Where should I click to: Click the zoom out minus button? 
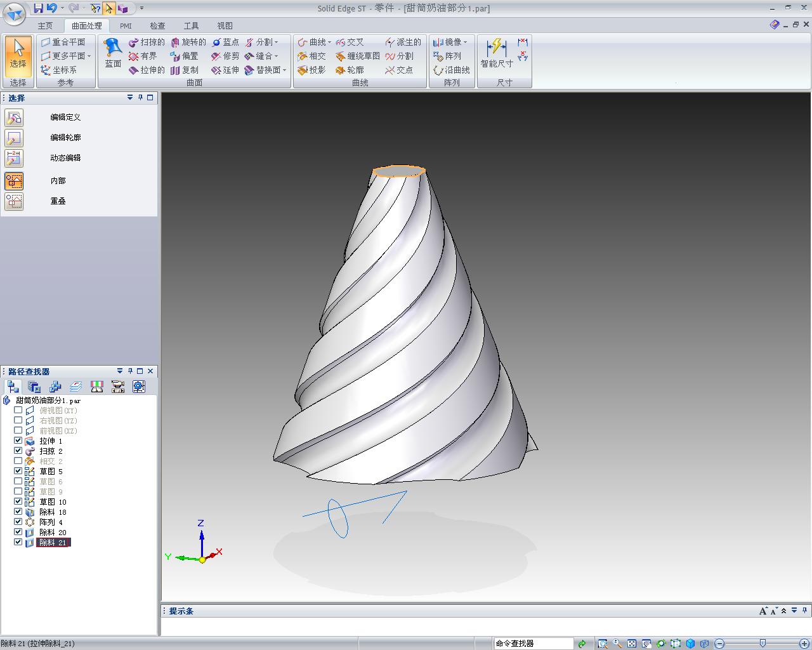pos(719,644)
